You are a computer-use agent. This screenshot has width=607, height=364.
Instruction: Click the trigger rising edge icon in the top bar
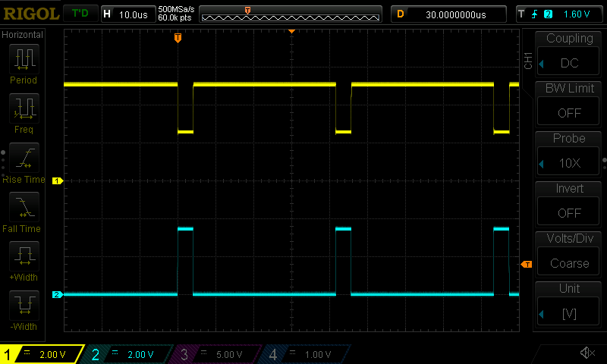click(535, 14)
